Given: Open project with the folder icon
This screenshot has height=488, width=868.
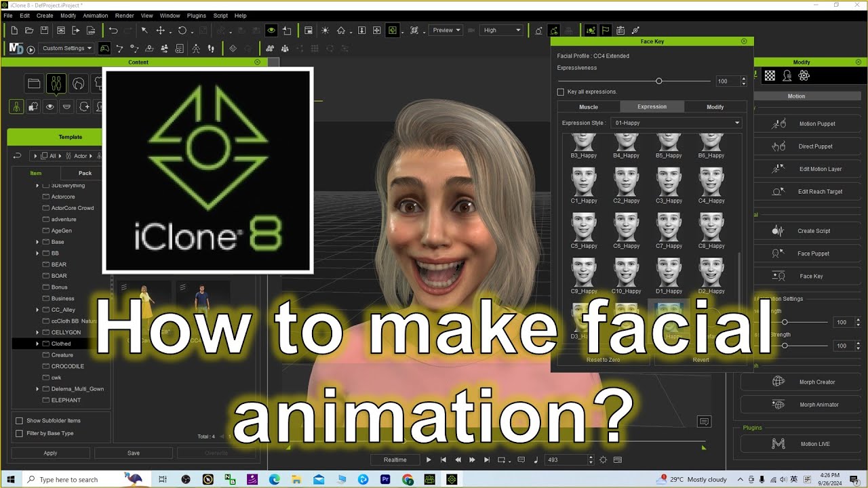Looking at the screenshot, I should point(29,30).
